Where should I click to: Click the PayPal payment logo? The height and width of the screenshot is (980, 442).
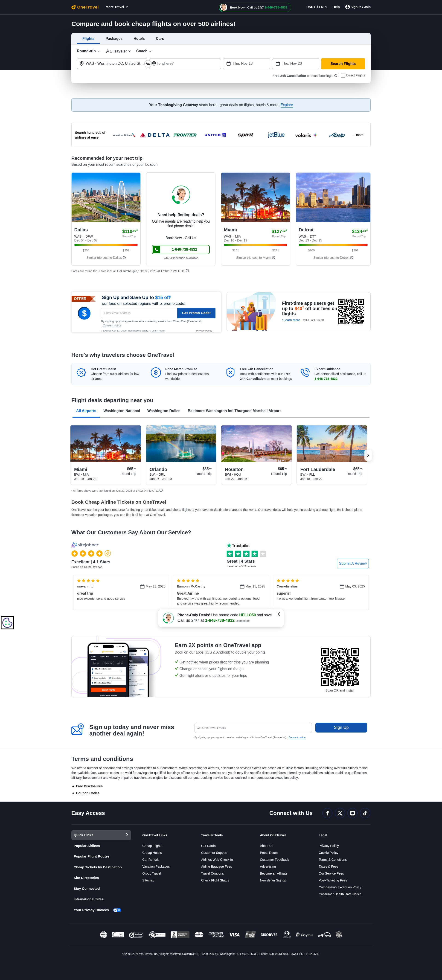(304, 935)
